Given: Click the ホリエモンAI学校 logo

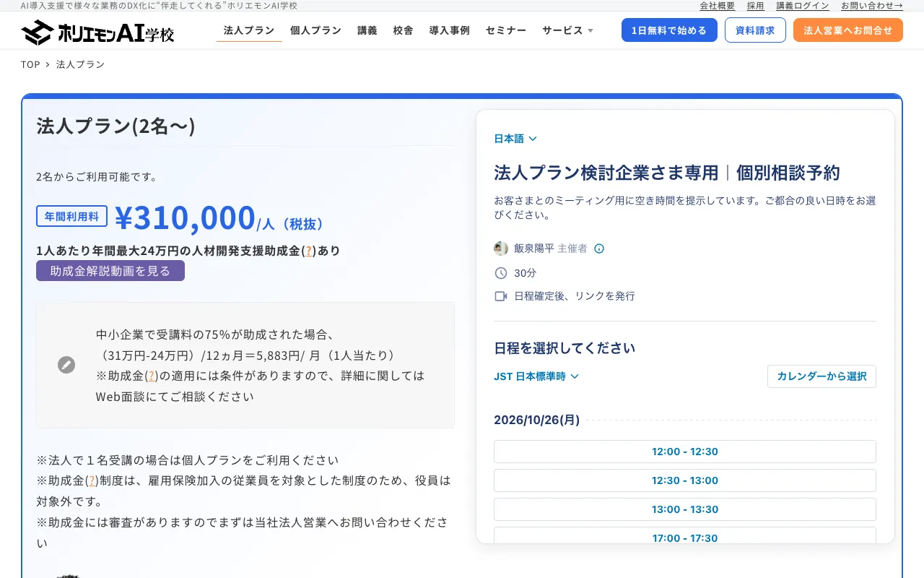Looking at the screenshot, I should click(97, 32).
